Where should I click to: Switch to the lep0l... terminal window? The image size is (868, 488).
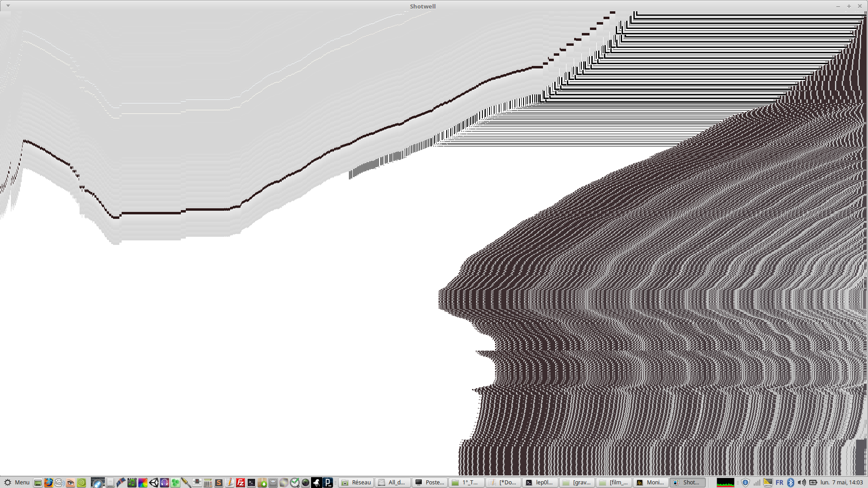[x=540, y=482]
